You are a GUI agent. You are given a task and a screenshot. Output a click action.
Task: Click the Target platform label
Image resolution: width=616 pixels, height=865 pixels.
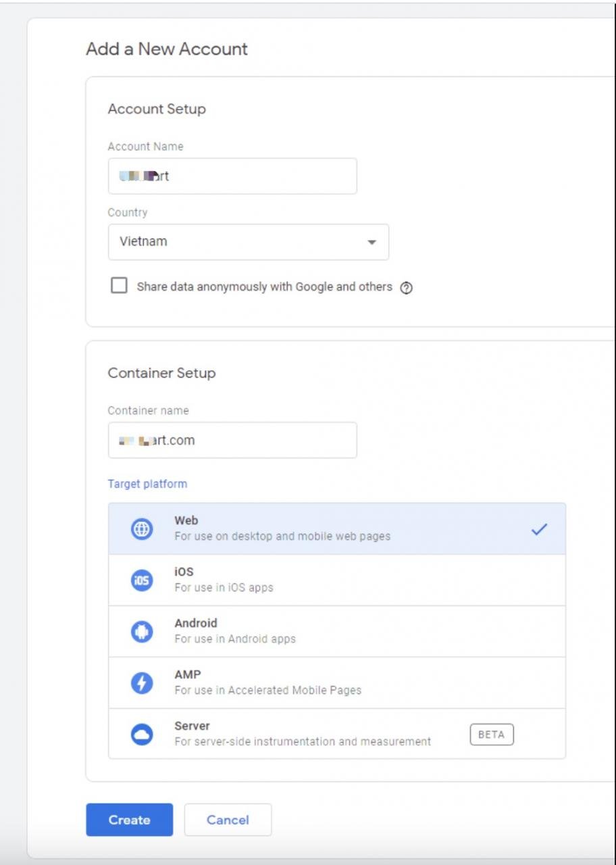(x=147, y=484)
